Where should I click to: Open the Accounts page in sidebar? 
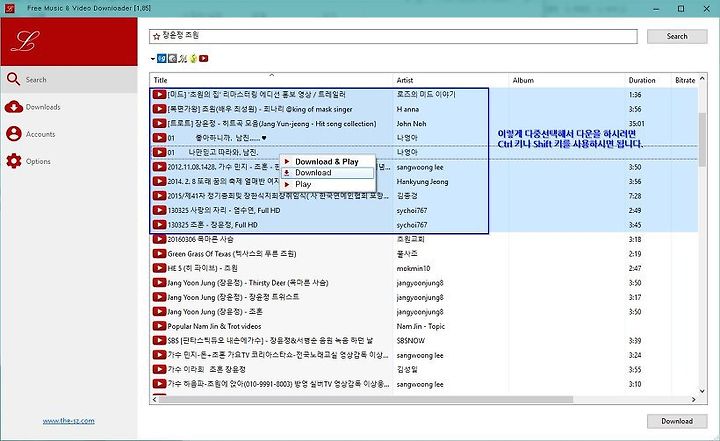point(69,134)
